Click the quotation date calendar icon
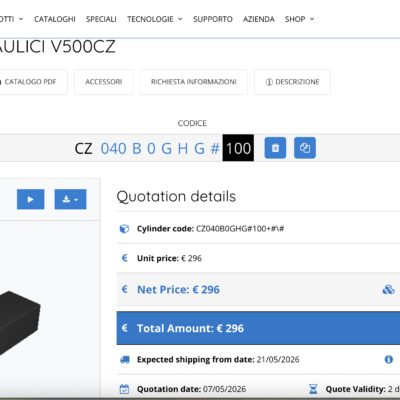400x400 pixels. [x=124, y=389]
